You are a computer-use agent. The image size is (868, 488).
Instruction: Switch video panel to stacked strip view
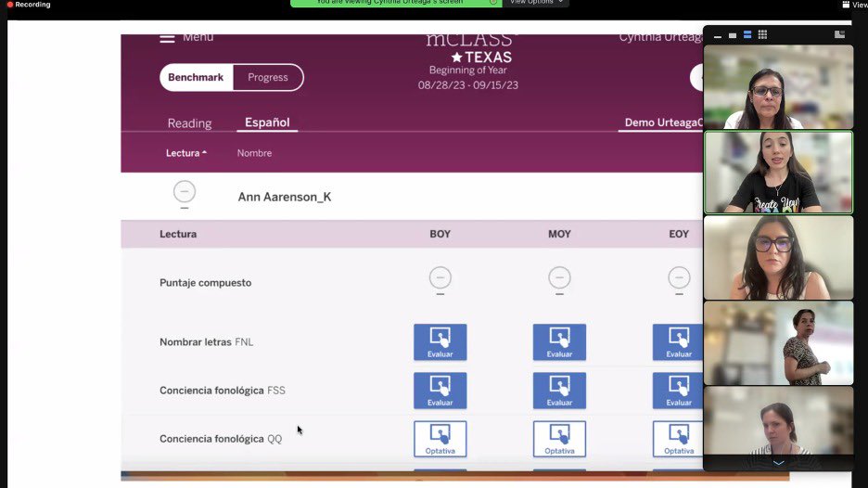(x=747, y=35)
